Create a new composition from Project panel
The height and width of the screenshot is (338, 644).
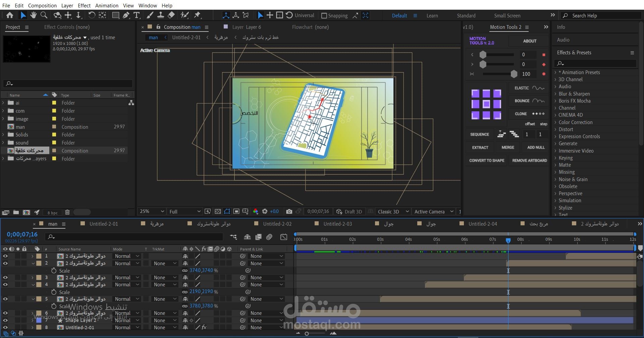click(x=26, y=212)
